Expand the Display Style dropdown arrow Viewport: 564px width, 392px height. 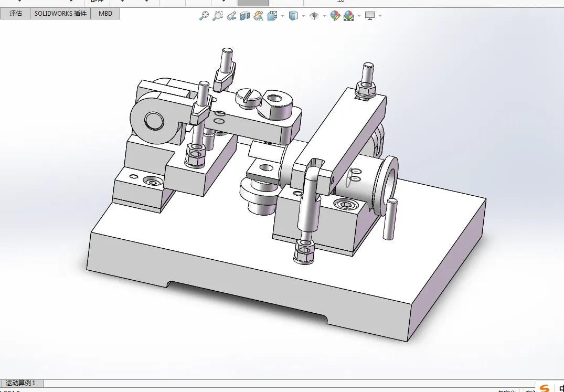tap(304, 16)
